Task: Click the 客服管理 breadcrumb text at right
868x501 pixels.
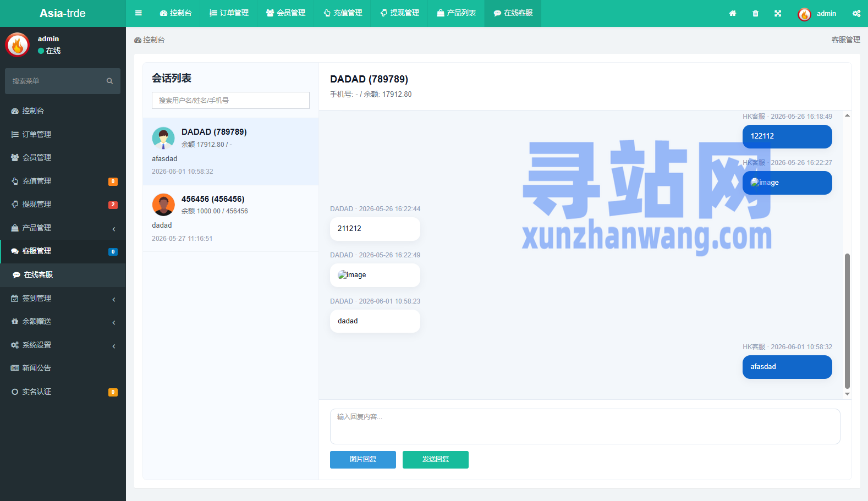Action: point(845,40)
